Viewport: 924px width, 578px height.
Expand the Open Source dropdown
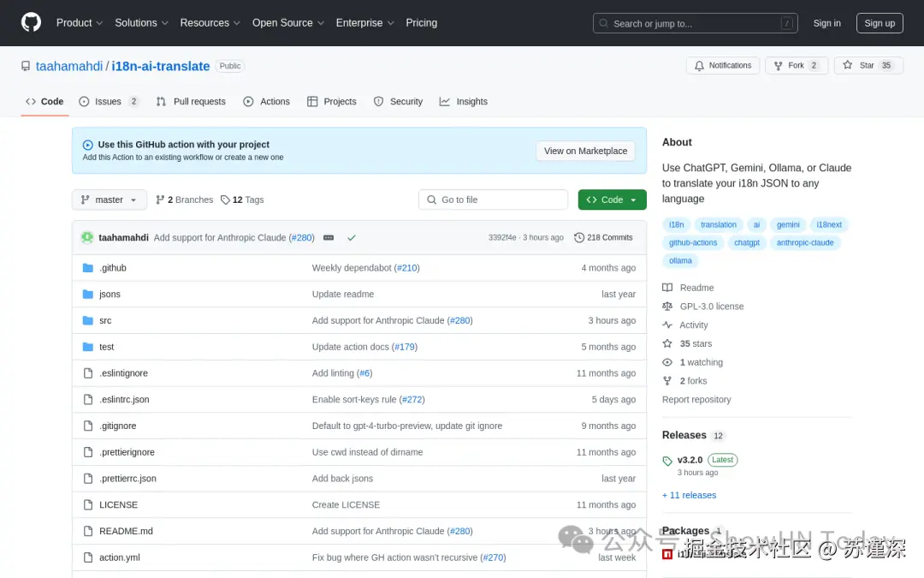pyautogui.click(x=288, y=22)
